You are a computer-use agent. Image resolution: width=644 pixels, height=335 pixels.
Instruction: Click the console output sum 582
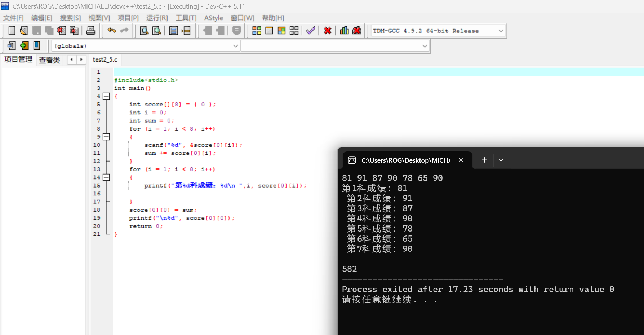point(350,269)
